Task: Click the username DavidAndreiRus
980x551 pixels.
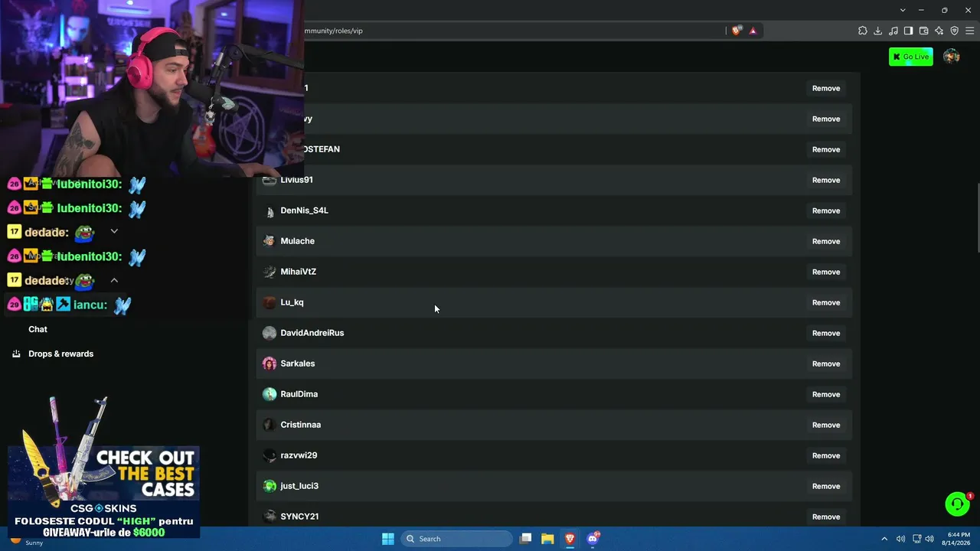Action: coord(312,333)
